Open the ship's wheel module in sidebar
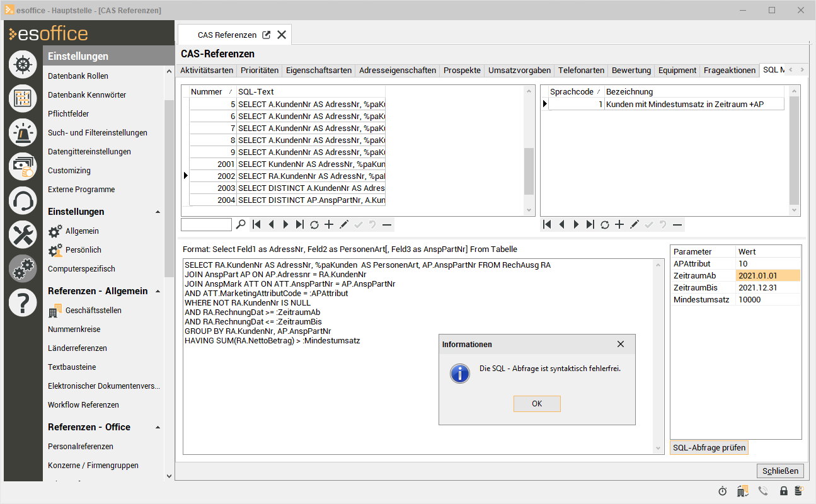 (23, 66)
